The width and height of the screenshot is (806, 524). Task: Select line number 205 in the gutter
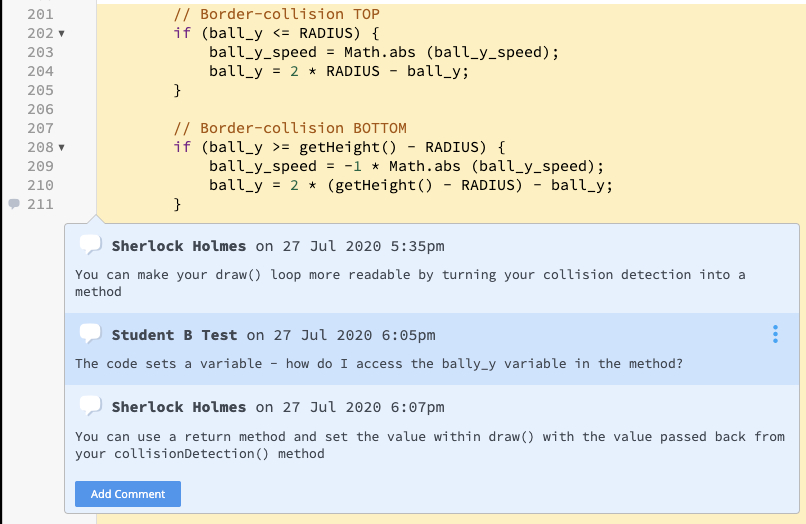(x=41, y=90)
